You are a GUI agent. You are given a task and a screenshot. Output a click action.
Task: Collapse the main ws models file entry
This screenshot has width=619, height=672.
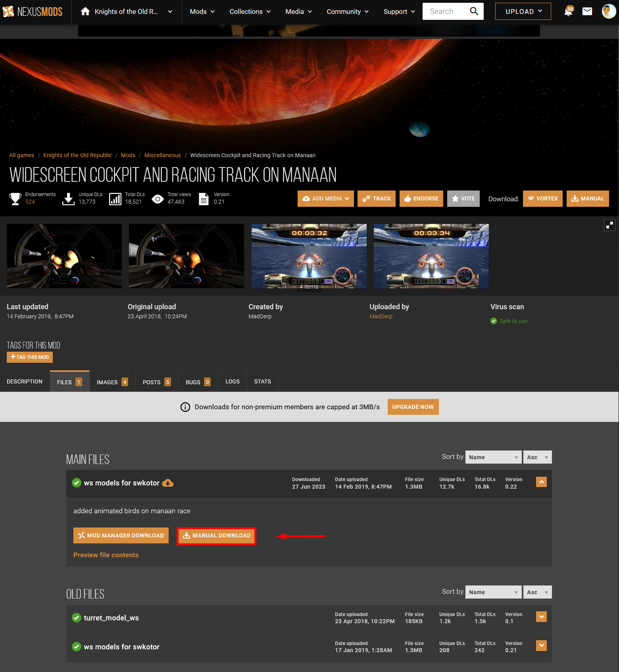[x=541, y=482]
